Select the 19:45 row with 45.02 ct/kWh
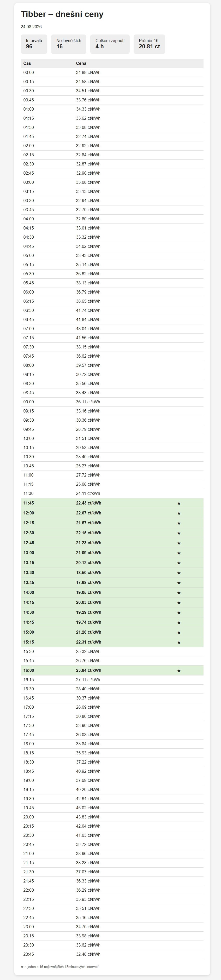221x980 pixels. [x=112, y=808]
